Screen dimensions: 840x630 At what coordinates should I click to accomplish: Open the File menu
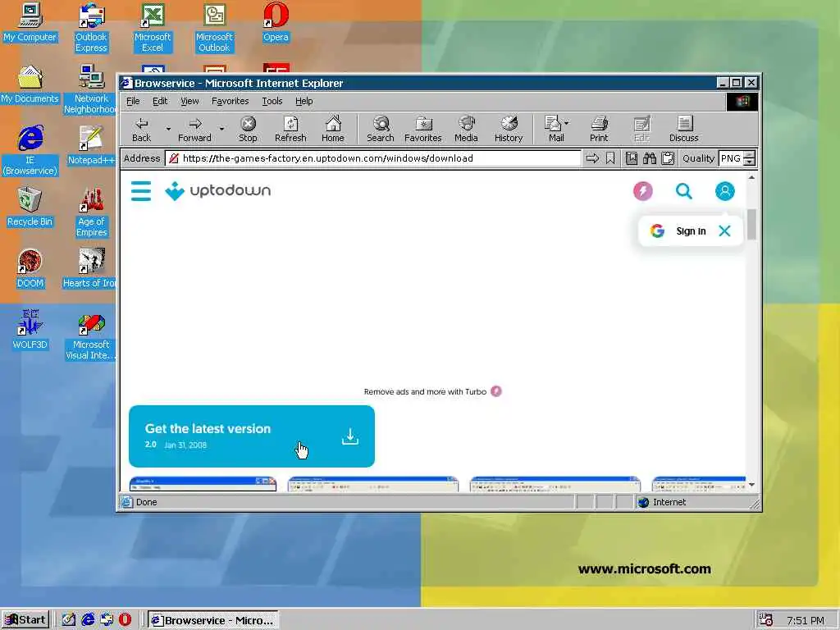133,101
